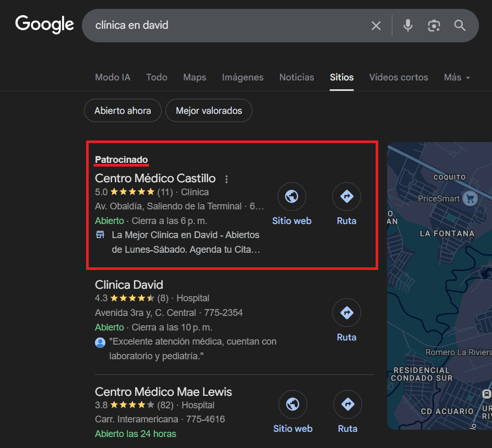Open Centro Médico Mae Lewis website icon
The width and height of the screenshot is (492, 448).
[293, 404]
